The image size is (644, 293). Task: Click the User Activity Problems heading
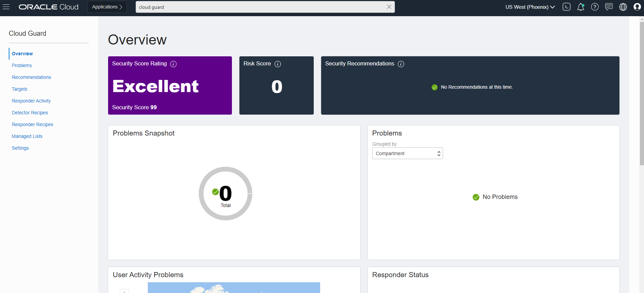click(x=148, y=275)
